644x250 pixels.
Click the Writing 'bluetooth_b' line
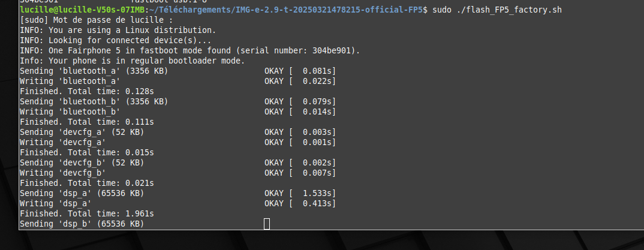(x=178, y=112)
